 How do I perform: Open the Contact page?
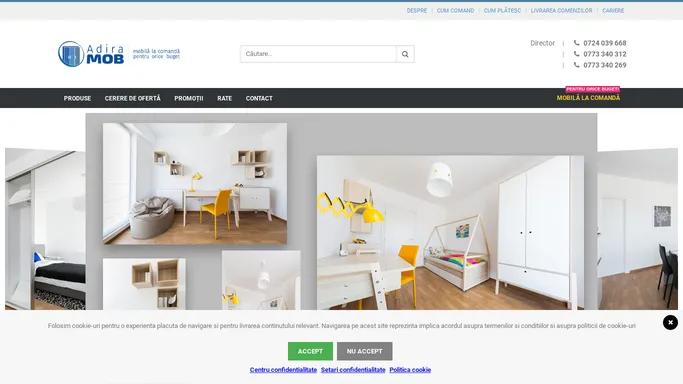(259, 98)
